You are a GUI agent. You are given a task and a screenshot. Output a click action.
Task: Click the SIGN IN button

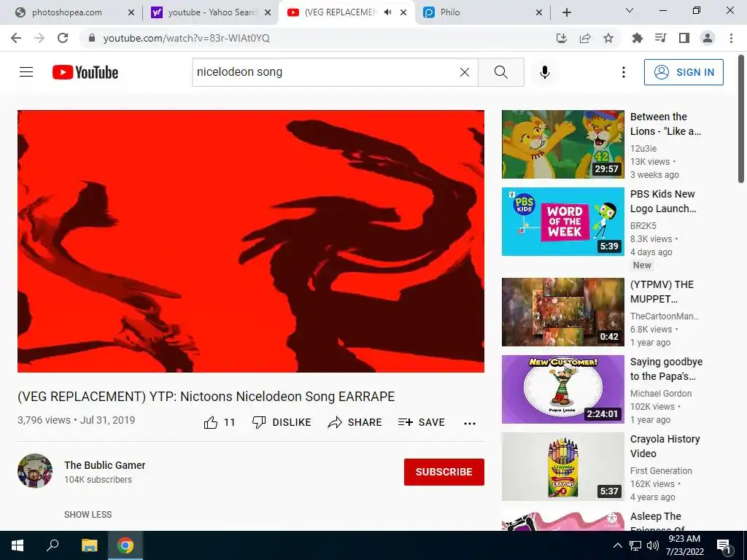tap(684, 72)
